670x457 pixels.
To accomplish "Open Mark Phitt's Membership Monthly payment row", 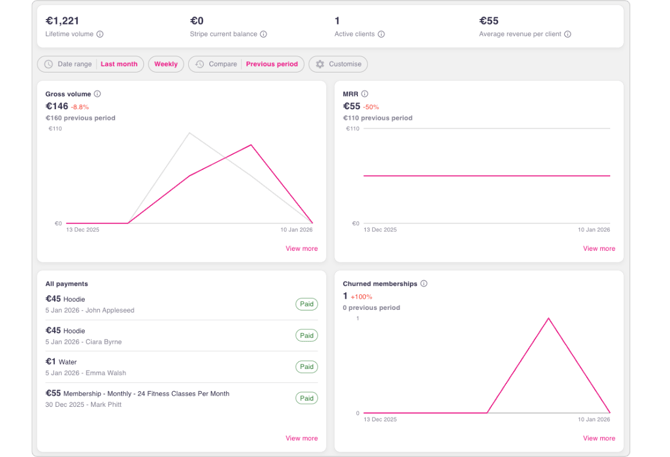I will tap(150, 398).
